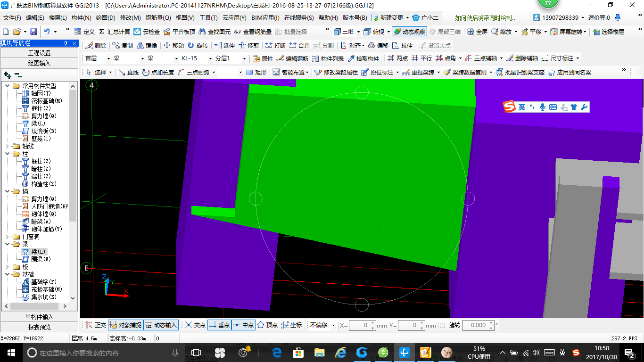Viewport: 644px width, 362px height.
Task: Click the 定义 (Define) toolbar icon
Action: point(84,32)
